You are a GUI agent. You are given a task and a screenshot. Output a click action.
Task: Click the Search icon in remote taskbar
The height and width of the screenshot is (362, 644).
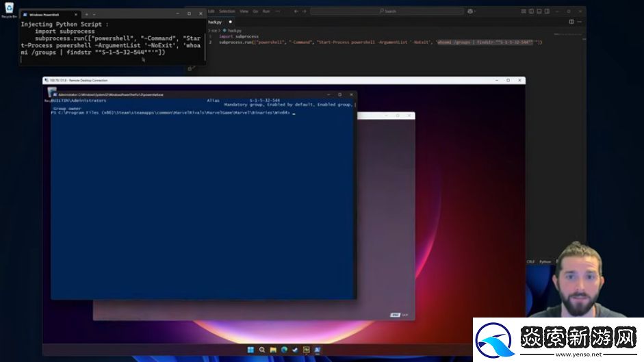[x=262, y=349]
